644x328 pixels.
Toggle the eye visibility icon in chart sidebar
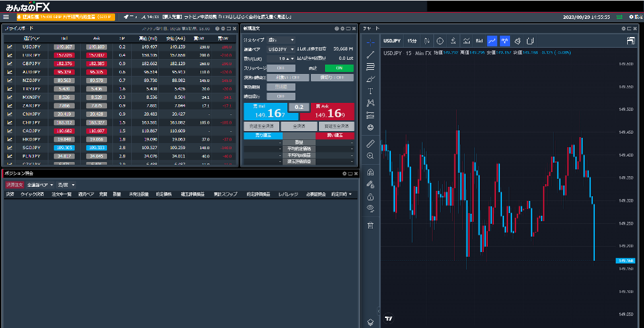[370, 209]
